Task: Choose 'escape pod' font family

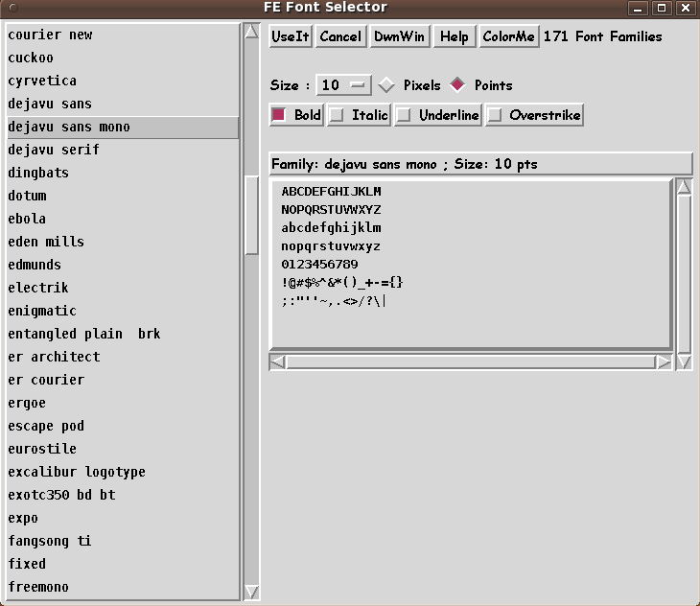Action: (123, 426)
